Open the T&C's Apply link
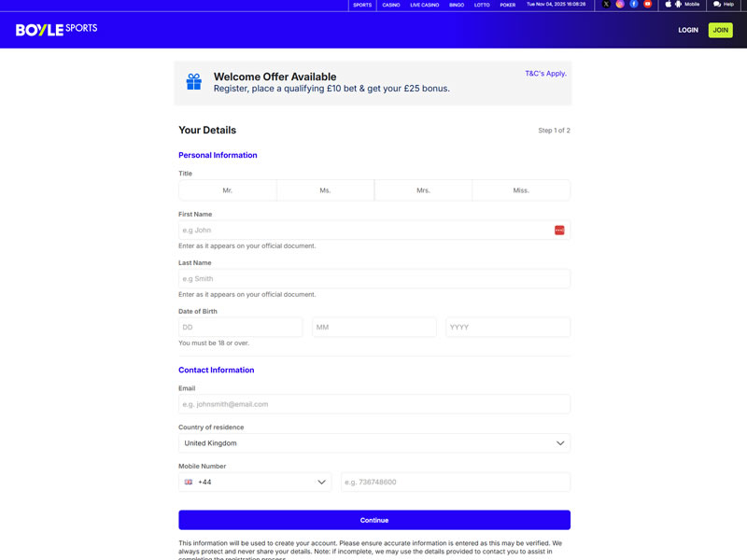The width and height of the screenshot is (747, 560). [545, 73]
